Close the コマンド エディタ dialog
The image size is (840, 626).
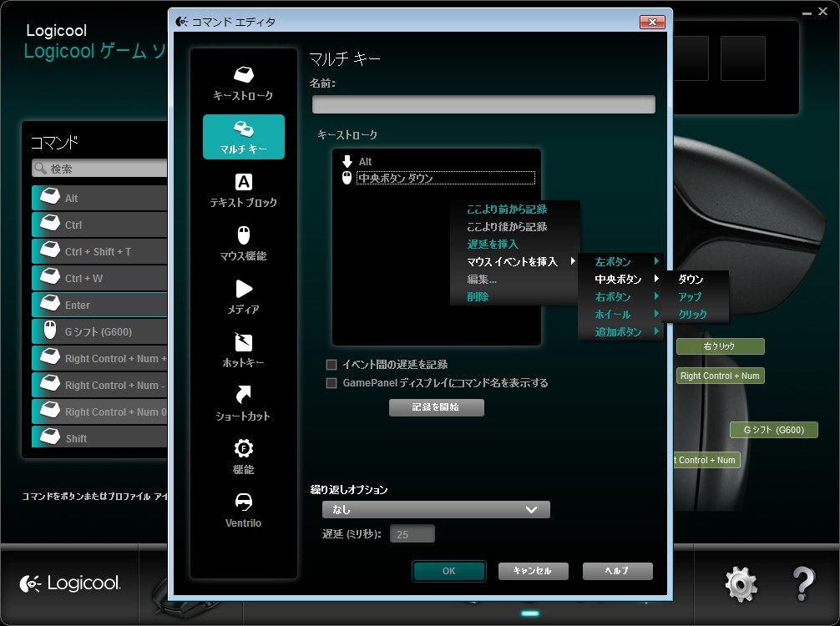[652, 22]
